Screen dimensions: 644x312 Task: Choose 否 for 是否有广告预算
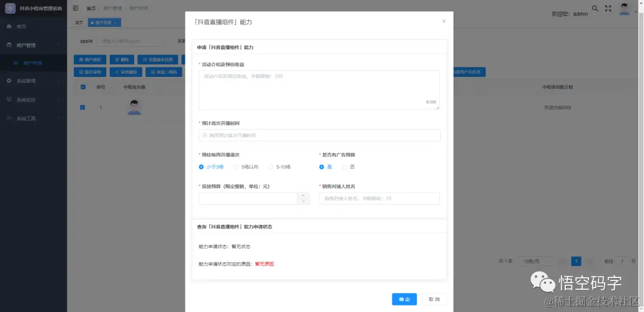[x=349, y=167]
